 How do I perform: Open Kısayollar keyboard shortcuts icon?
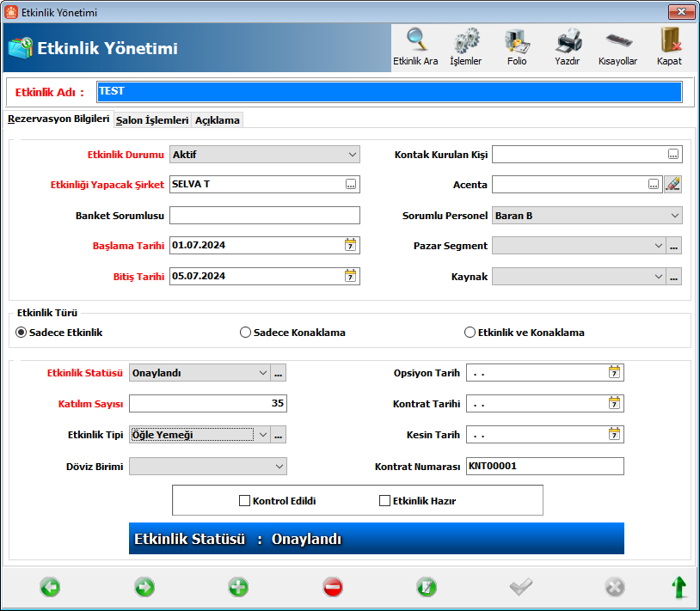[617, 47]
